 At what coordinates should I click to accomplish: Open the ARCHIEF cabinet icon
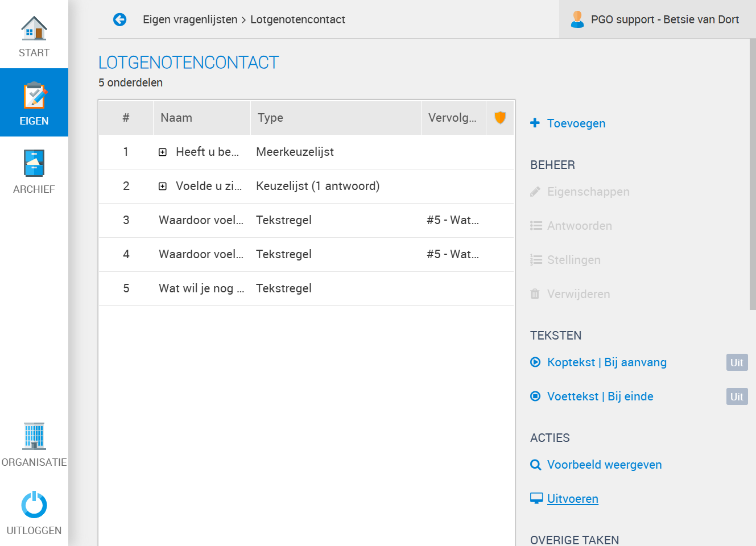pyautogui.click(x=34, y=163)
